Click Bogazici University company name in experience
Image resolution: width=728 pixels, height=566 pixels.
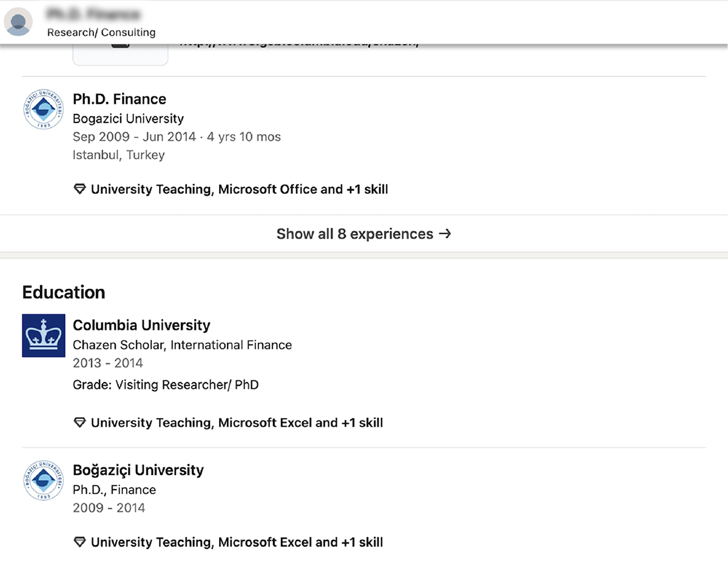click(x=128, y=119)
